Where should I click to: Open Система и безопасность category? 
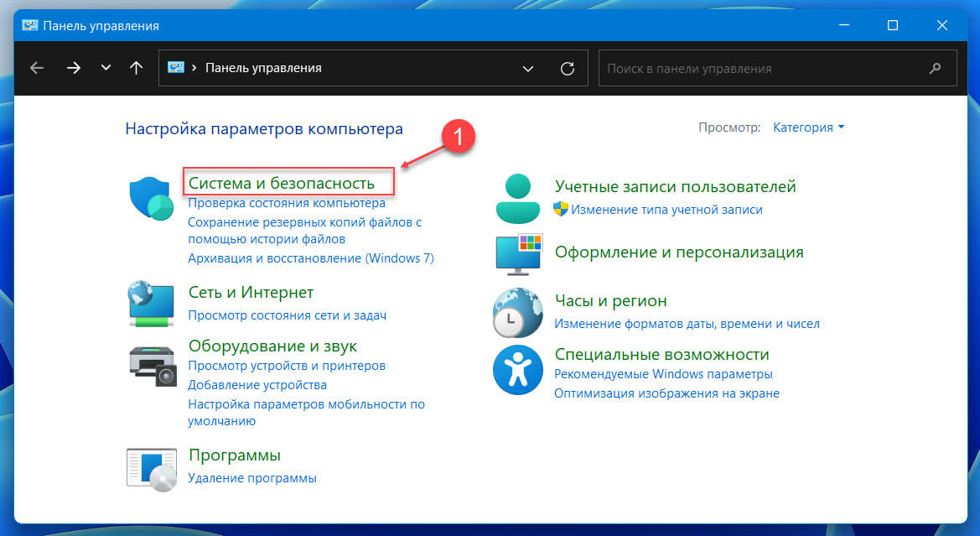coord(281,183)
